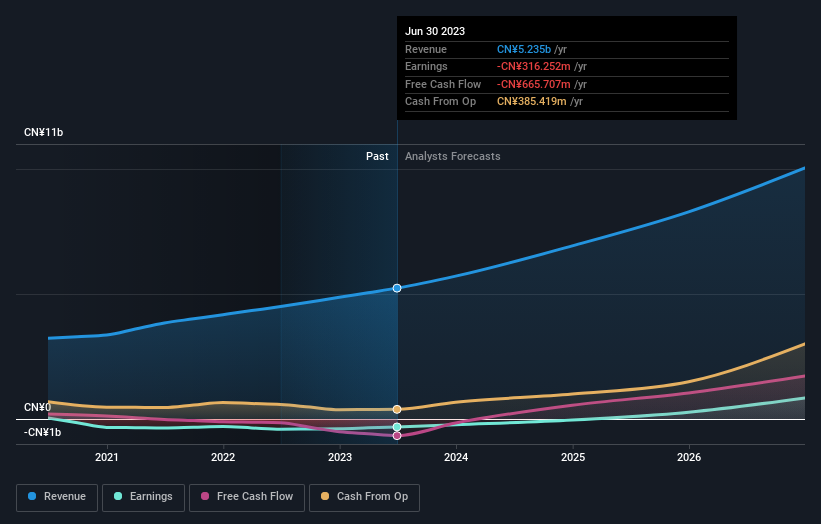Click the Revenue row label in tooltip

point(426,49)
